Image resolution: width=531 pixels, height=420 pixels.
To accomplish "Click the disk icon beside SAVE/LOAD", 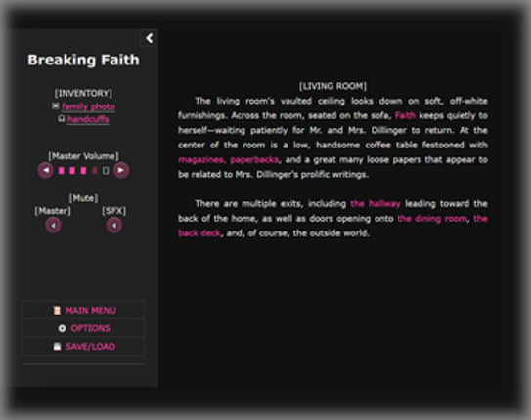I will [x=57, y=347].
